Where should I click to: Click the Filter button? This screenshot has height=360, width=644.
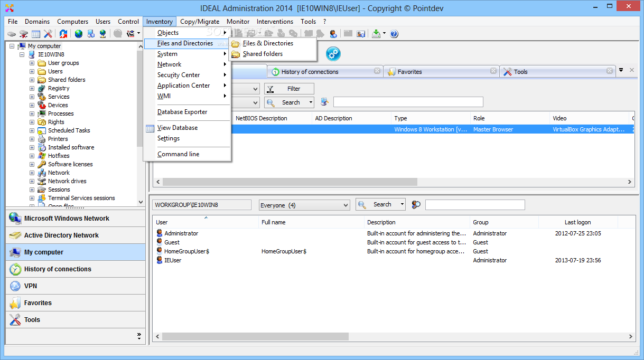289,89
